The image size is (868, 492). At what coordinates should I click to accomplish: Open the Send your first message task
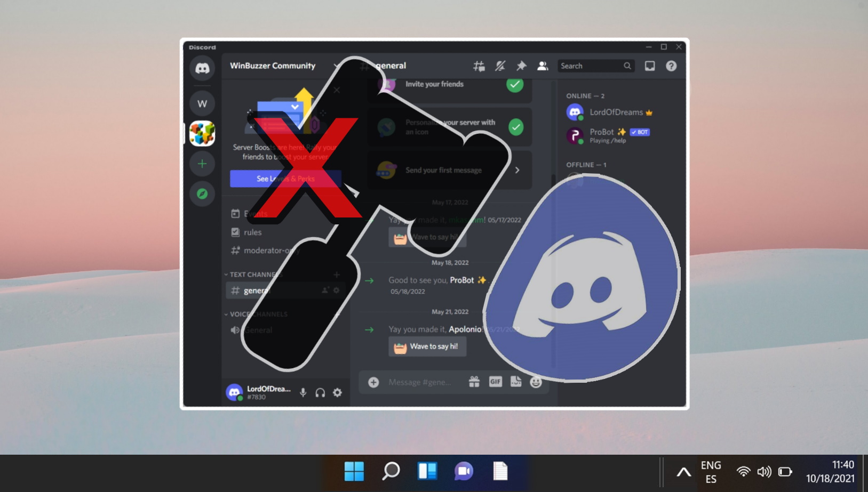450,170
